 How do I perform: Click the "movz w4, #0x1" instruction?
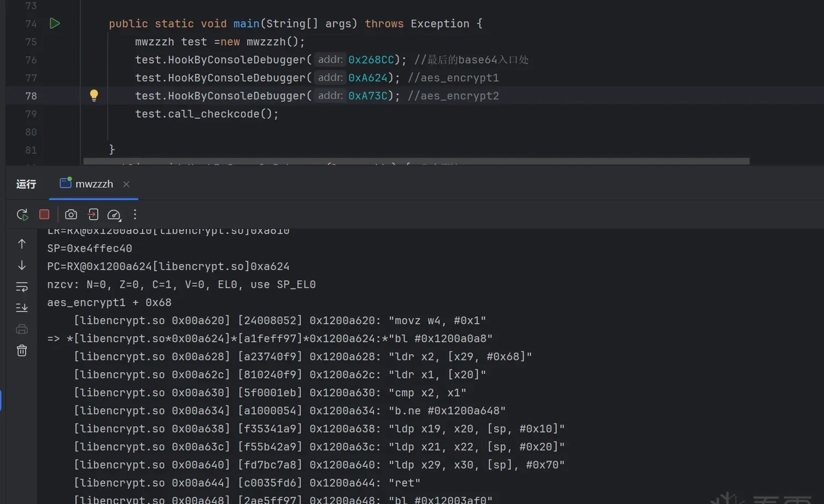click(x=437, y=320)
